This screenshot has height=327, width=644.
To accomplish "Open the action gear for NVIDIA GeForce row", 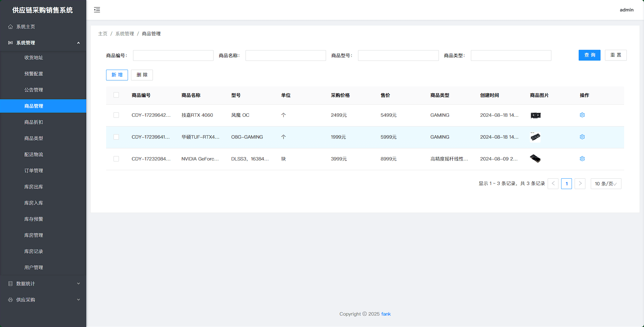I will click(582, 159).
